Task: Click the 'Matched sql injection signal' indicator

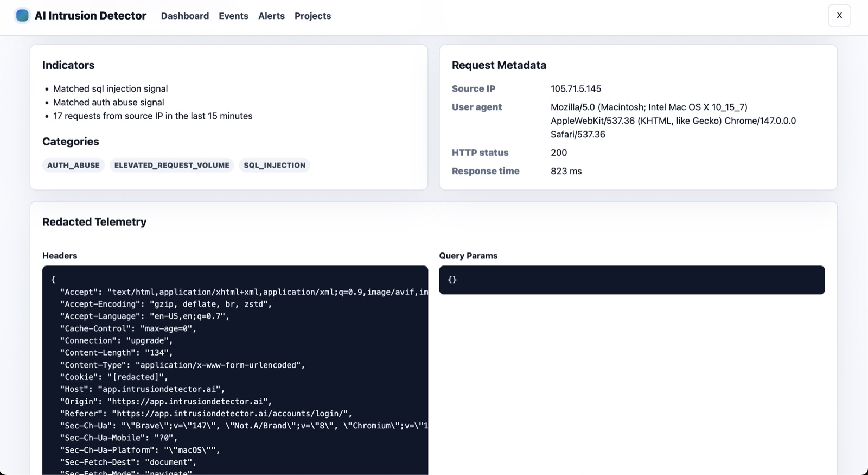Action: click(110, 88)
